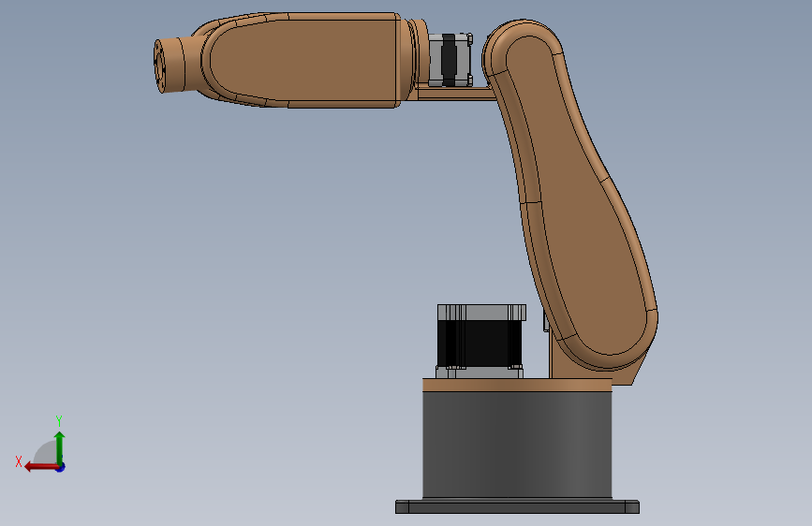The width and height of the screenshot is (812, 526).
Task: Click the green Y label of the triad
Action: click(59, 420)
